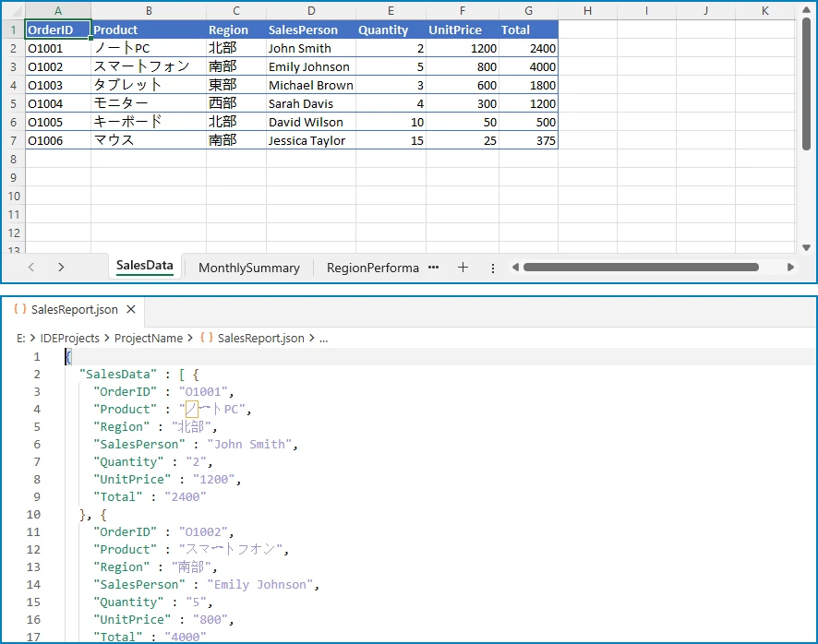Select cell containing Emily Johnson in spreadsheet
818x644 pixels.
311,66
